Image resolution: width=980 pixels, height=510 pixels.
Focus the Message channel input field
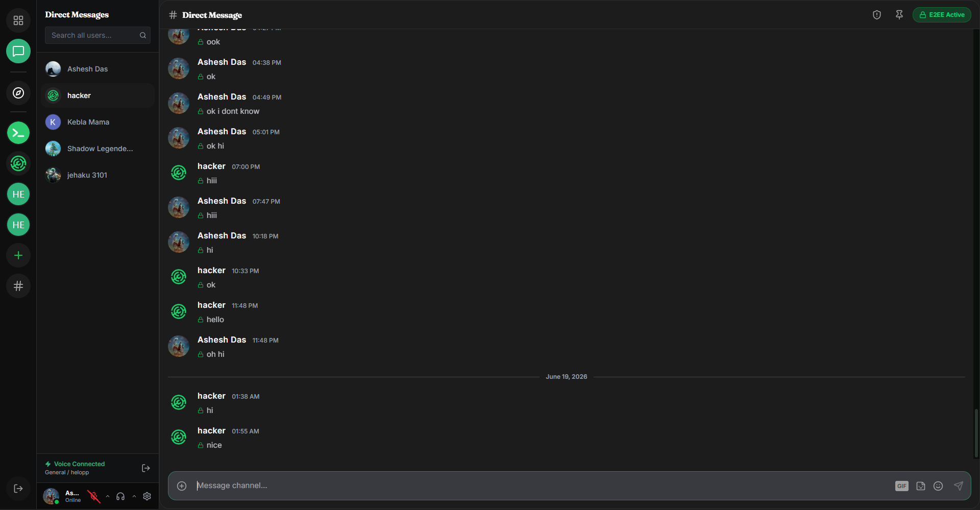coord(541,485)
